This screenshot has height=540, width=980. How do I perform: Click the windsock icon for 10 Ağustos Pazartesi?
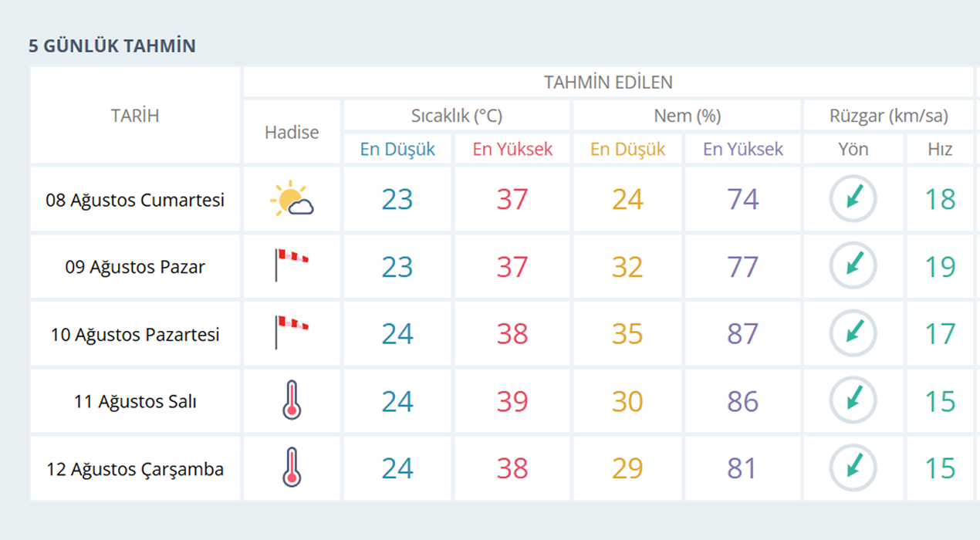tap(292, 332)
